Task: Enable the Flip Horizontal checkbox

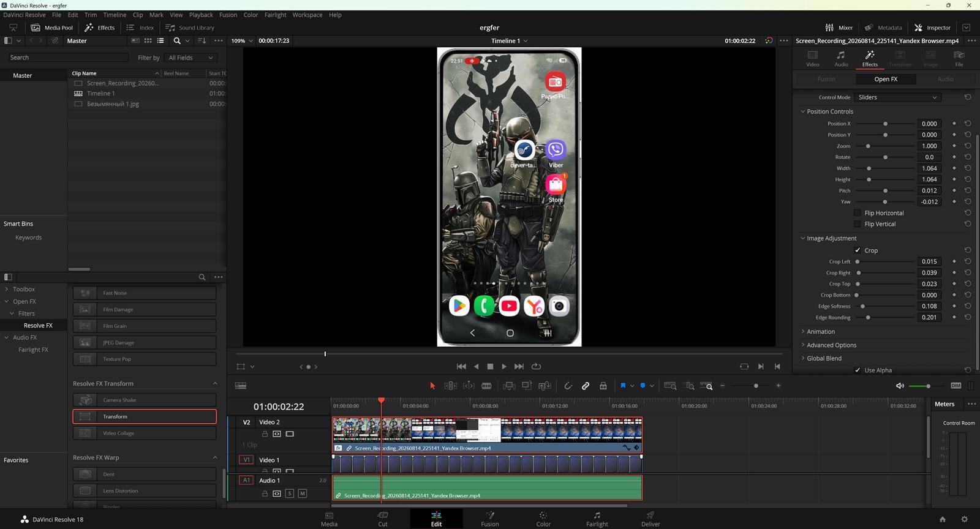Action: point(858,213)
